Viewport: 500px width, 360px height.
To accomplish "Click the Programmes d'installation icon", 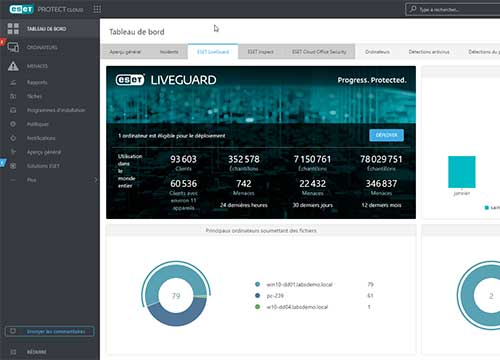I will pyautogui.click(x=13, y=110).
